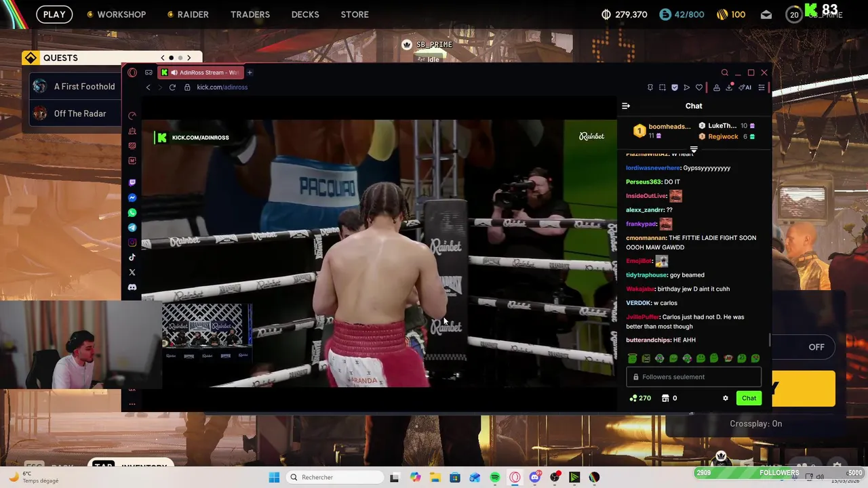
Task: Open chat settings gear icon
Action: 726,398
